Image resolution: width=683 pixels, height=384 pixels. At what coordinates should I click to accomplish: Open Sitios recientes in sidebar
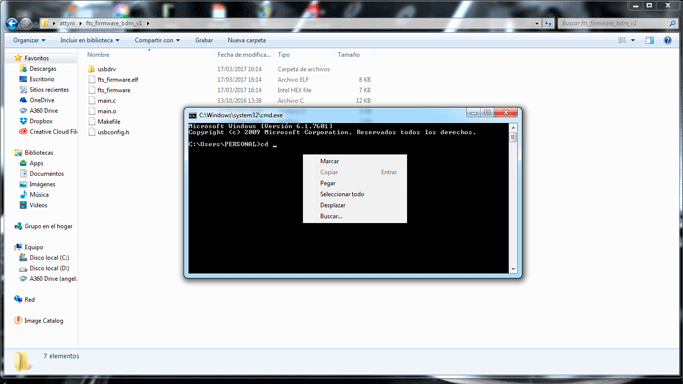[x=49, y=90]
